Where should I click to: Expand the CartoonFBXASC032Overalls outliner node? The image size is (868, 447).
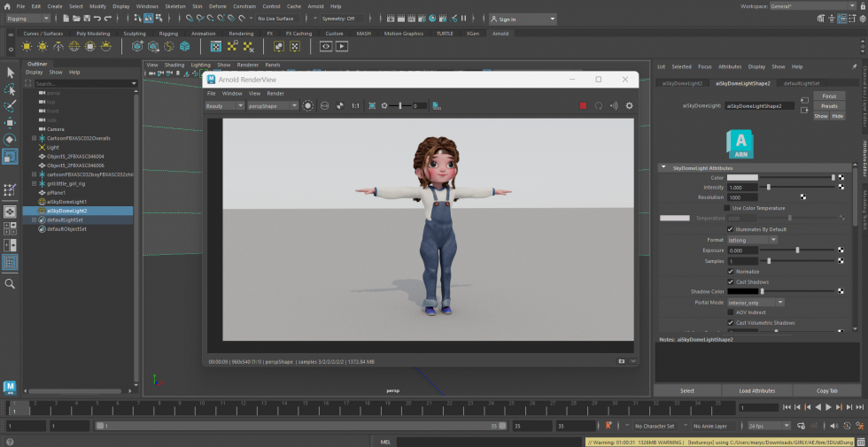34,138
